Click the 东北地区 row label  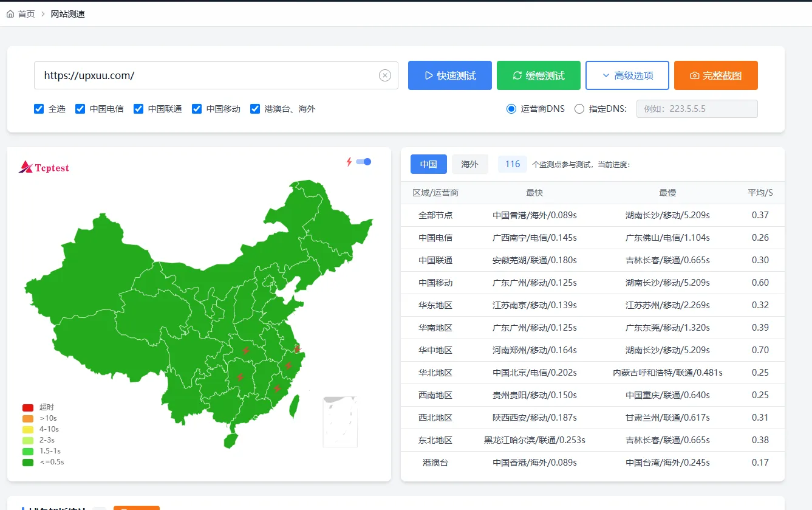point(435,440)
